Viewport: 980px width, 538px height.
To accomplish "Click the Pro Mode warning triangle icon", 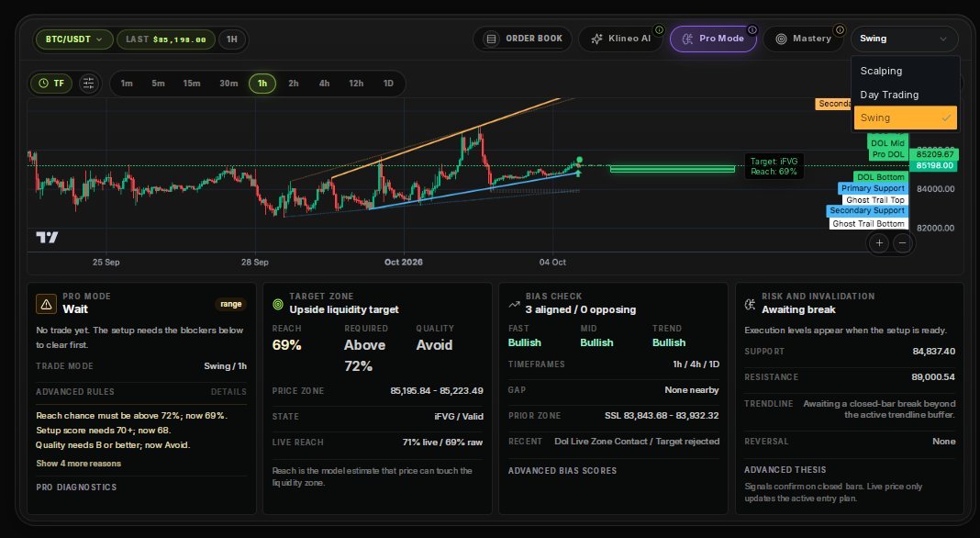I will point(46,304).
